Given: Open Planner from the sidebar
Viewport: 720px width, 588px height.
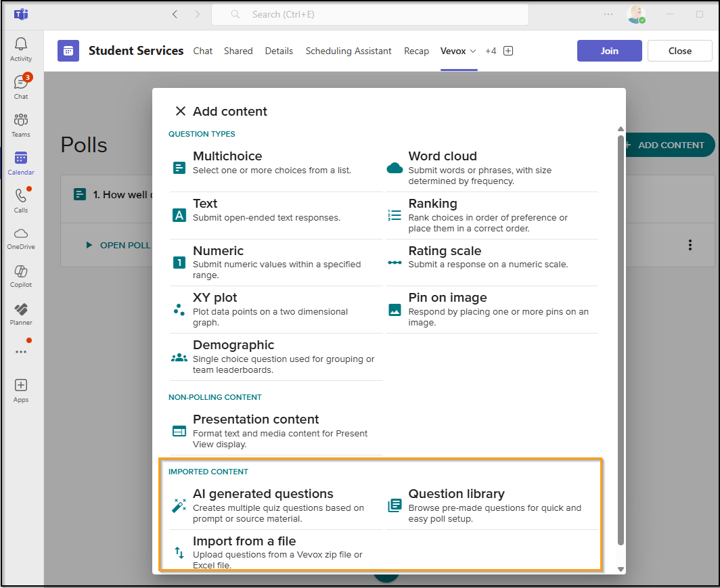Looking at the screenshot, I should click(x=21, y=315).
